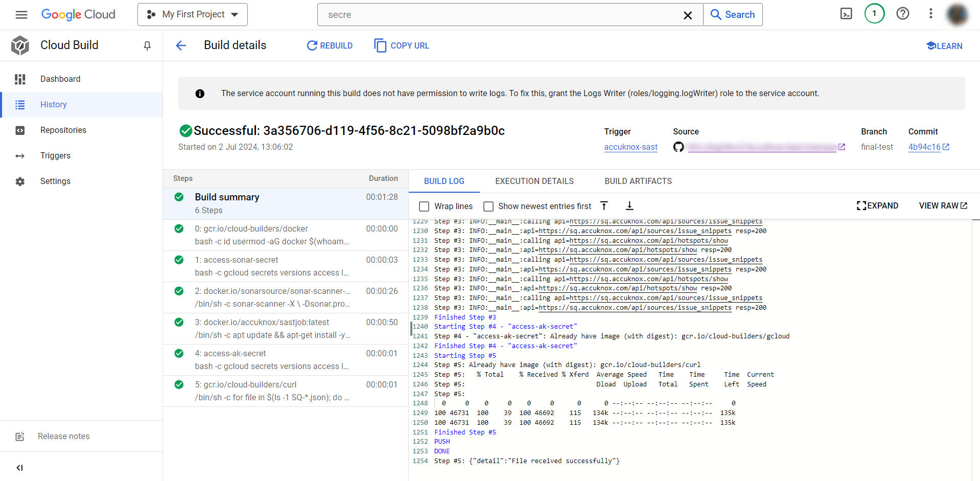Open the GitHub source repository icon
The image size is (980, 481).
coord(679,147)
